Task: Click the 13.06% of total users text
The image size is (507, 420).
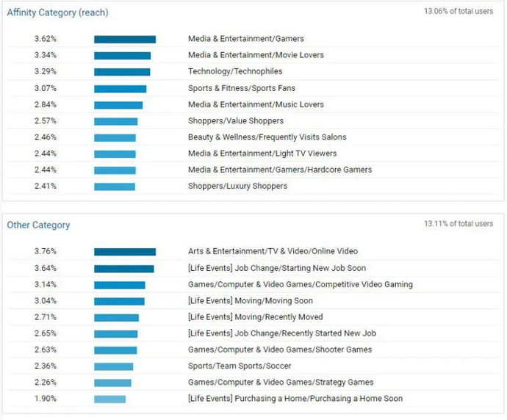Action: (x=459, y=12)
